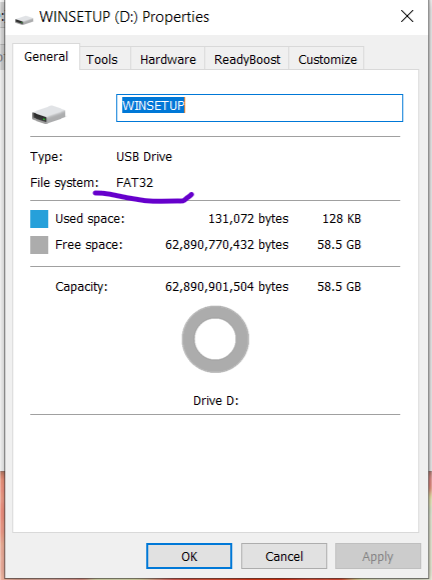Dismiss the dialog with Cancel
The height and width of the screenshot is (580, 432).
pos(284,556)
